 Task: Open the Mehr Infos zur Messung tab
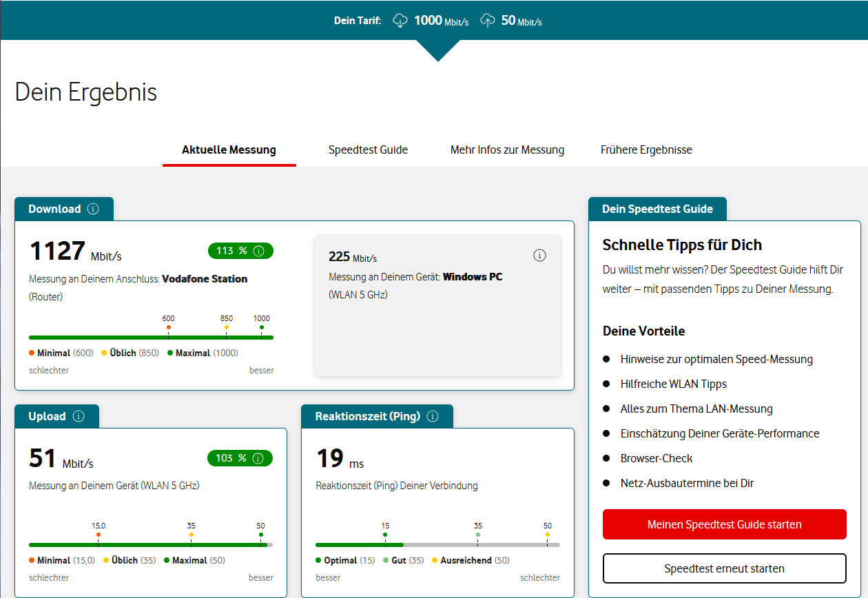pos(507,149)
